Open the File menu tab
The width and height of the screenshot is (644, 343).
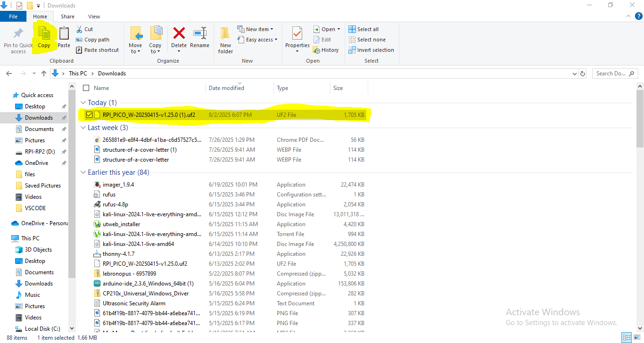(x=13, y=16)
